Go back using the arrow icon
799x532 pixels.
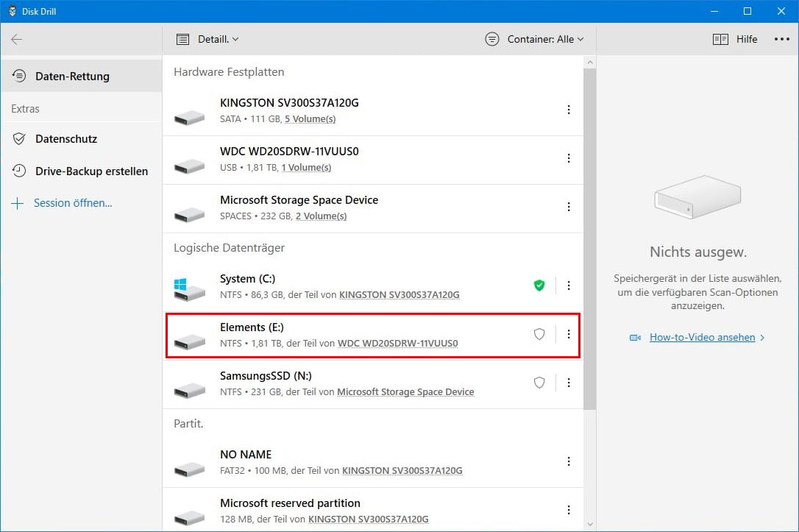tap(16, 39)
